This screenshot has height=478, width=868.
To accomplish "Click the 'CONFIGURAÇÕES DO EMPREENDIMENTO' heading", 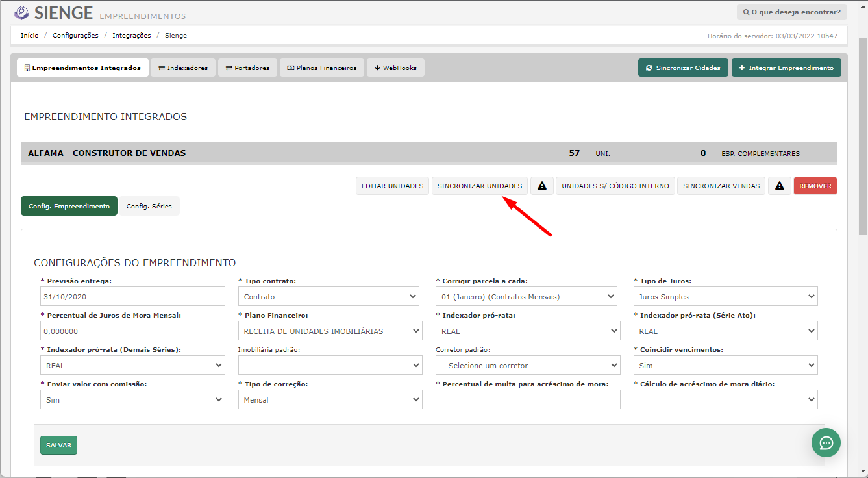I will pos(134,263).
